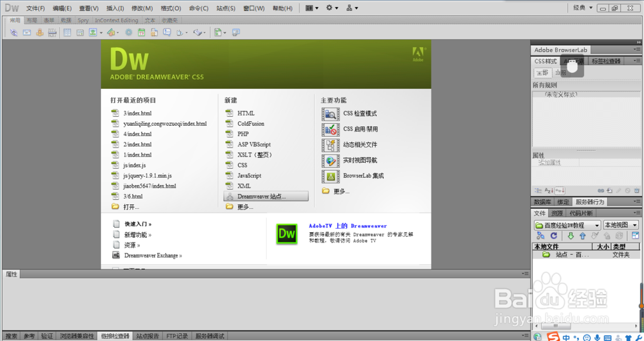This screenshot has width=644, height=341.
Task: Click Connect to remote host icon in Files panel
Action: click(540, 236)
